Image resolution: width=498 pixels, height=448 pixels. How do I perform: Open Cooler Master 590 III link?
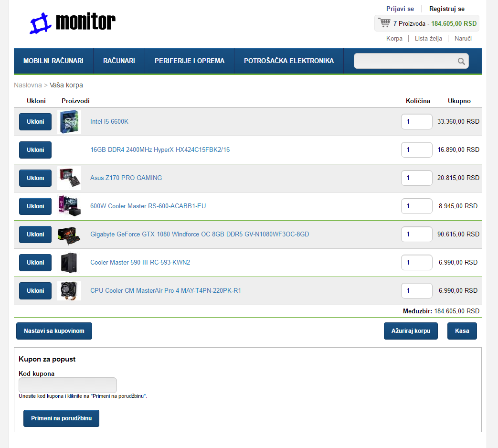point(140,262)
